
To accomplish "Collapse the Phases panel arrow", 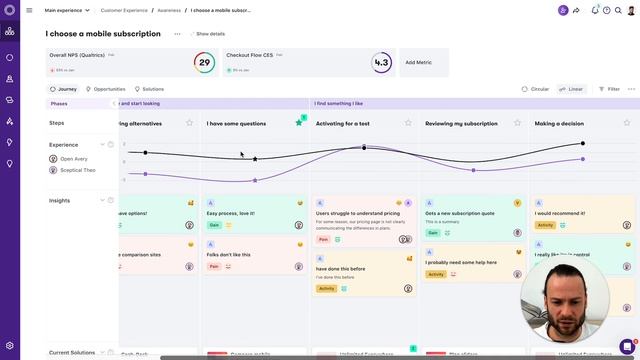I will pos(114,104).
